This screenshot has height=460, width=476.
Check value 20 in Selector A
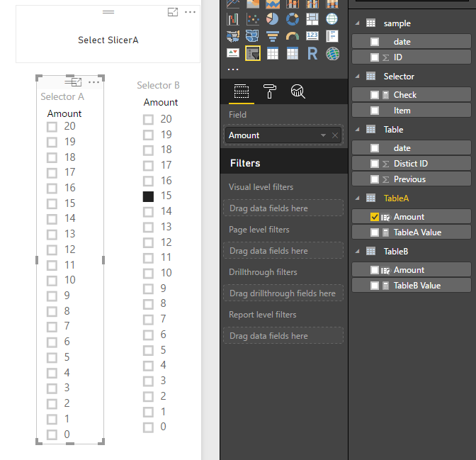pyautogui.click(x=52, y=127)
